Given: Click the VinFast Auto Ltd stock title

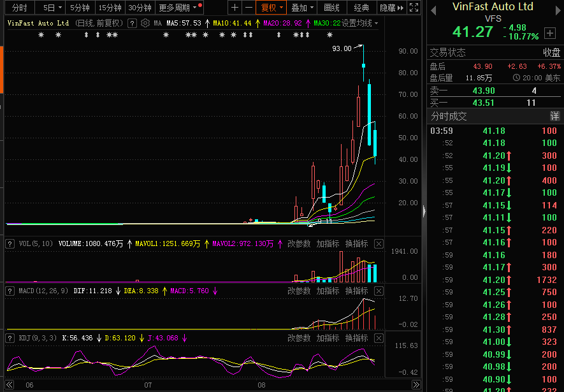Looking at the screenshot, I should tap(493, 6).
